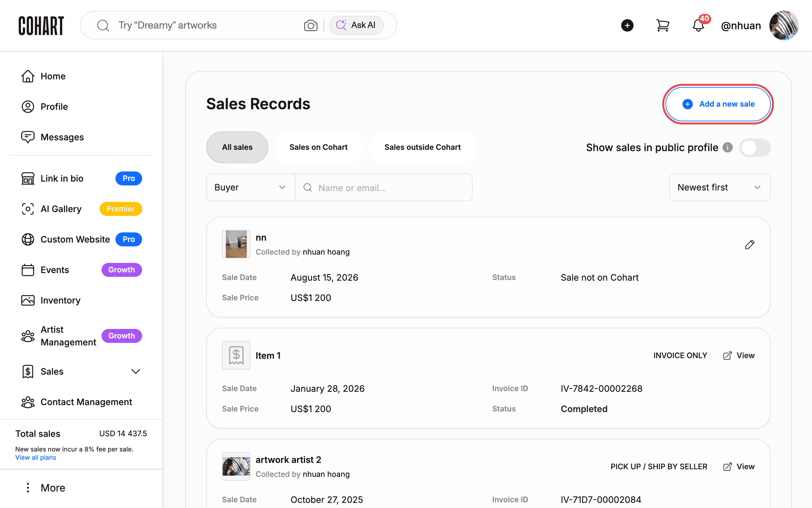Click the Messages chat bubble icon
This screenshot has height=508, width=812.
point(28,137)
